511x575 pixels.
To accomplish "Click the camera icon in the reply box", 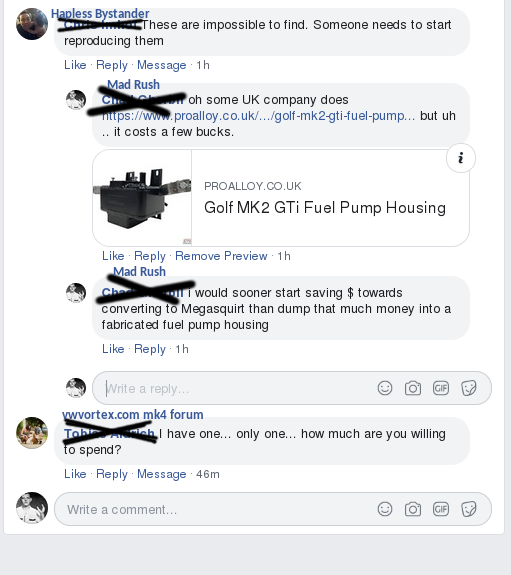I will (413, 388).
